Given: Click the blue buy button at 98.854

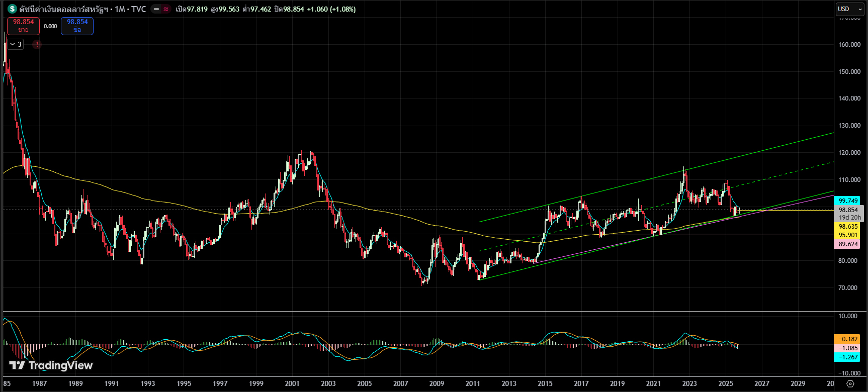Looking at the screenshot, I should pyautogui.click(x=77, y=26).
